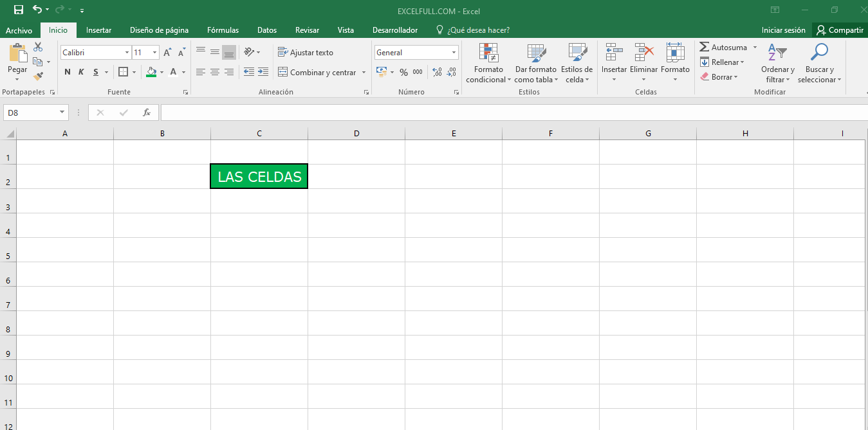868x430 pixels.
Task: Align cell text to the left
Action: 201,72
